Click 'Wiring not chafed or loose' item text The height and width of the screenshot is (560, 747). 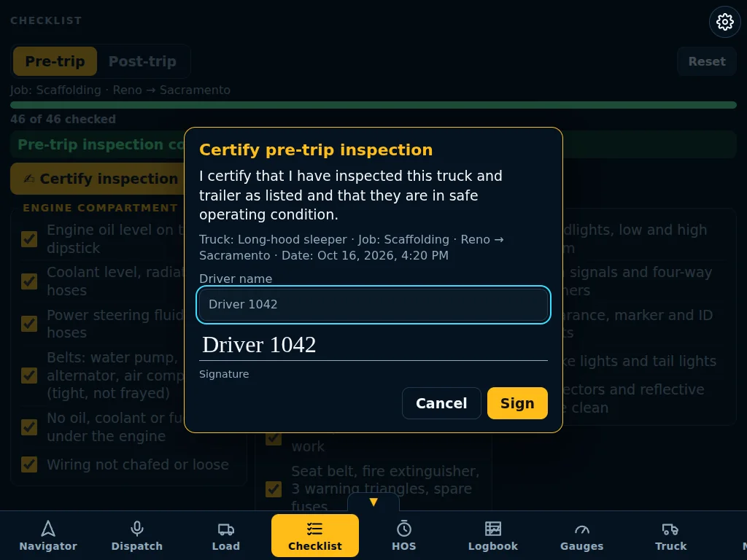(x=138, y=464)
